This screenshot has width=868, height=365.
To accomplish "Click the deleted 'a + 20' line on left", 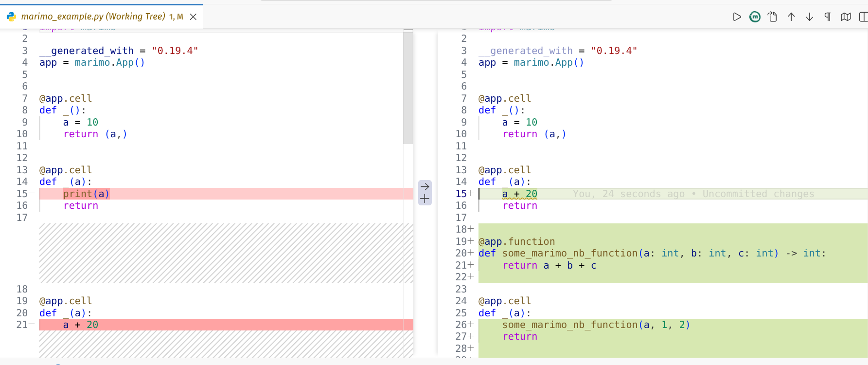I will coord(81,325).
